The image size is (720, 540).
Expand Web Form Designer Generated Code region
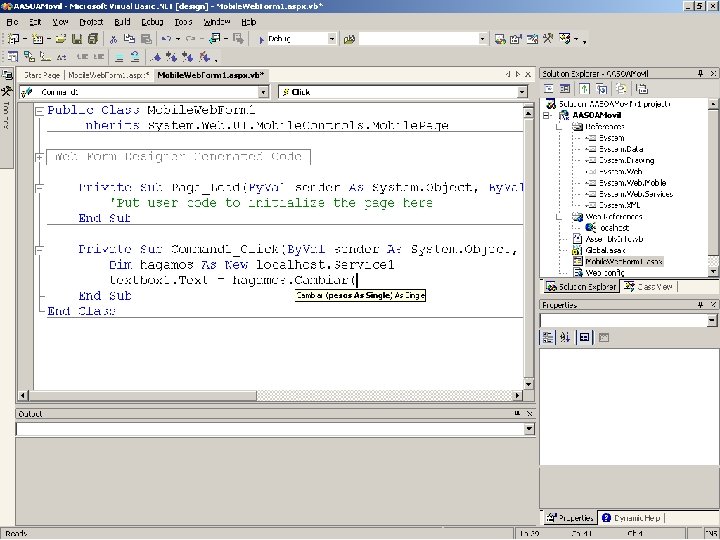tap(39, 157)
